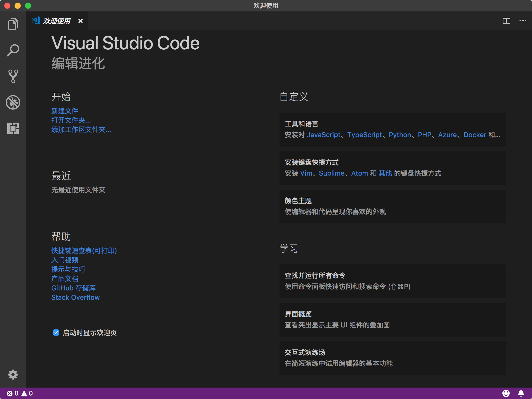The width and height of the screenshot is (532, 399).
Task: Click the feedback smiley in status bar
Action: (x=506, y=394)
